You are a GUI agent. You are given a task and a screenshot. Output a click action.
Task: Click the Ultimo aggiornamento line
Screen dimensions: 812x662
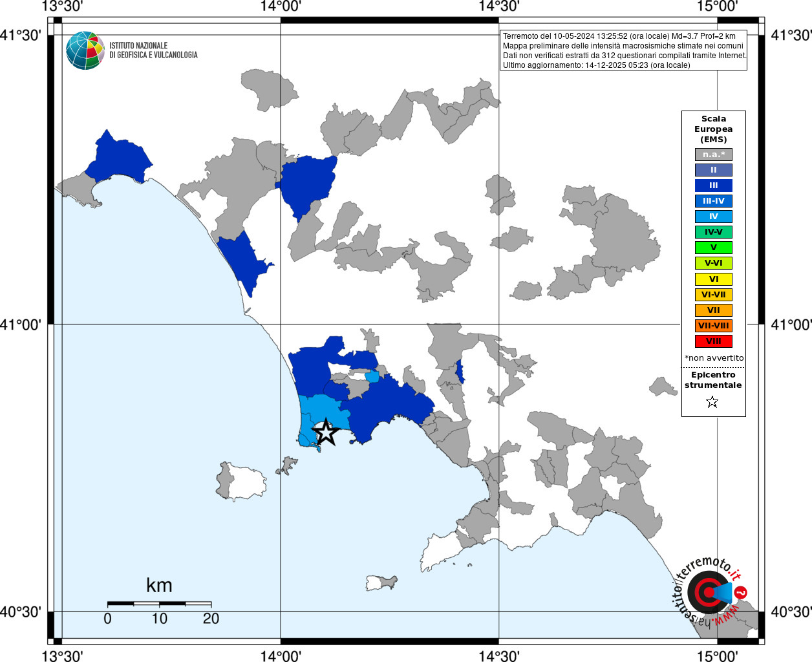[x=596, y=65]
